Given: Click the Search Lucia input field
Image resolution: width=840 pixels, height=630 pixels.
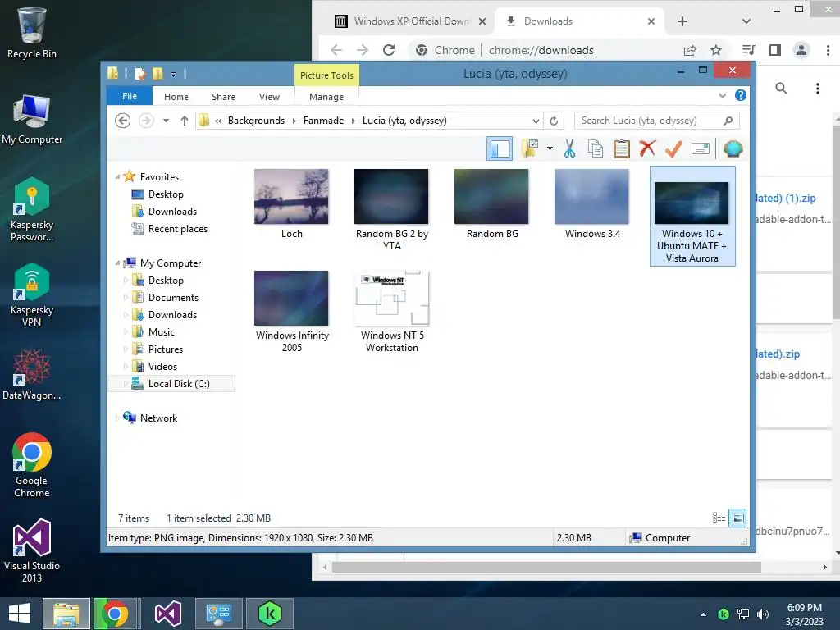Looking at the screenshot, I should 657,121.
